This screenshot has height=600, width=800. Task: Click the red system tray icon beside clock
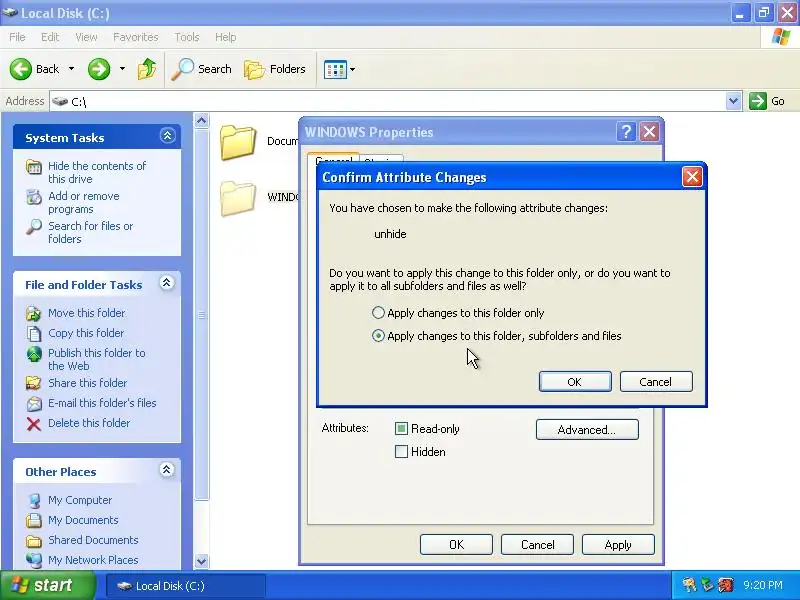[726, 585]
